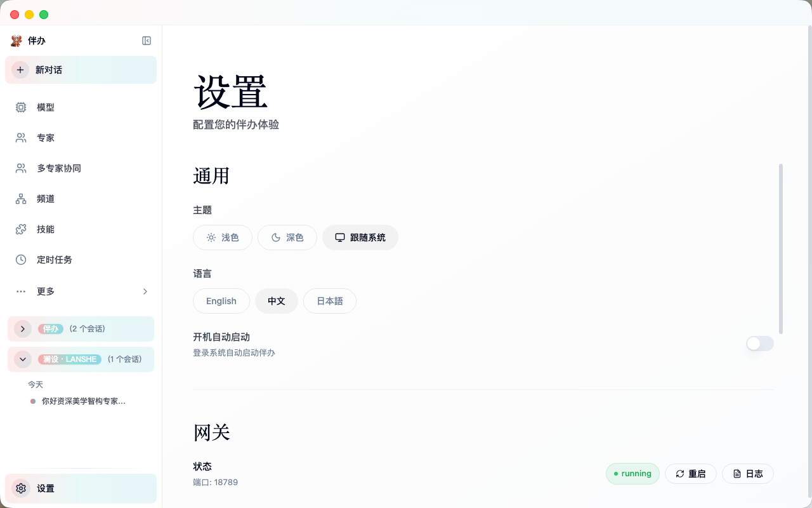Collapse the 澜设·LANSHE session group
This screenshot has height=508, width=812.
[x=23, y=359]
